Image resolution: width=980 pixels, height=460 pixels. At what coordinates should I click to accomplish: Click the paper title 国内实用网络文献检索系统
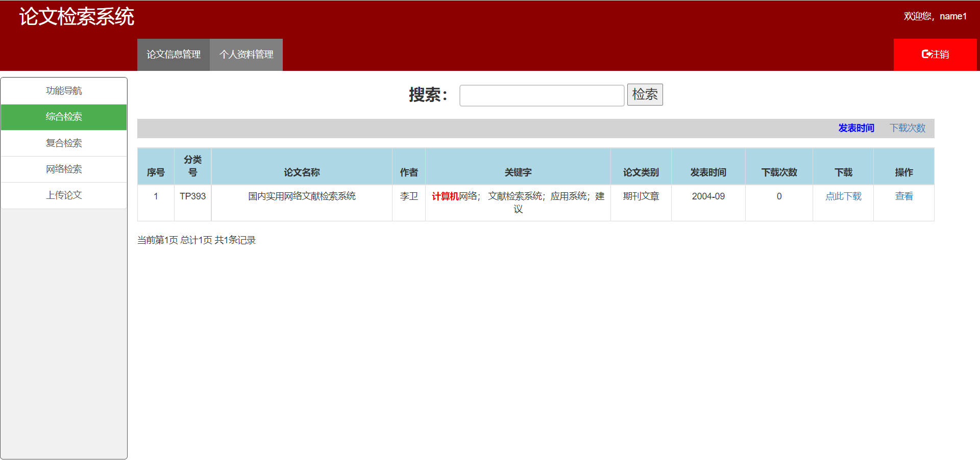302,196
